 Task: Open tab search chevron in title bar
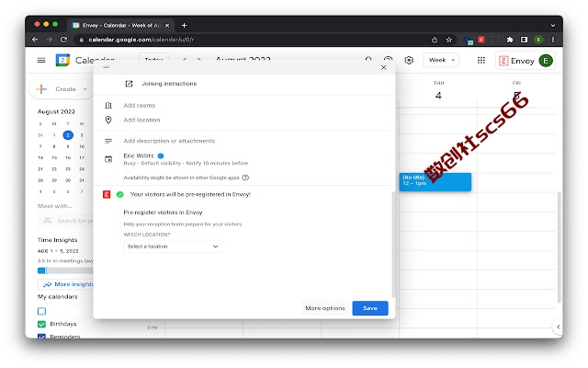tap(553, 25)
